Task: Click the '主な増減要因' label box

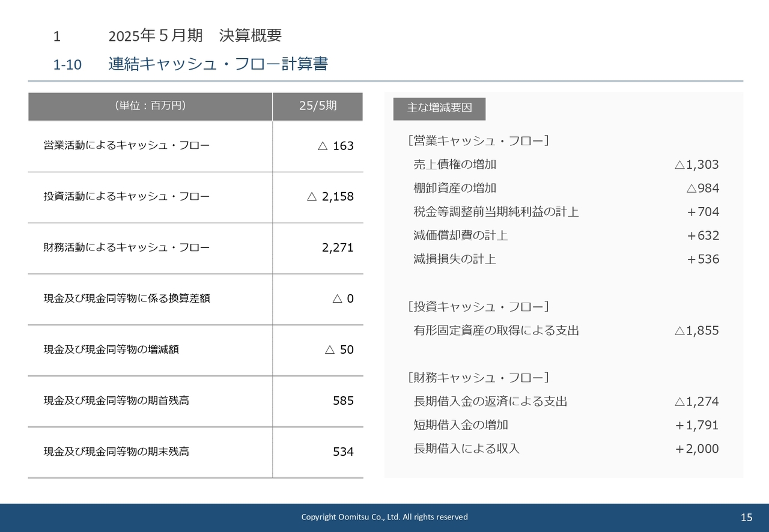Action: [439, 109]
